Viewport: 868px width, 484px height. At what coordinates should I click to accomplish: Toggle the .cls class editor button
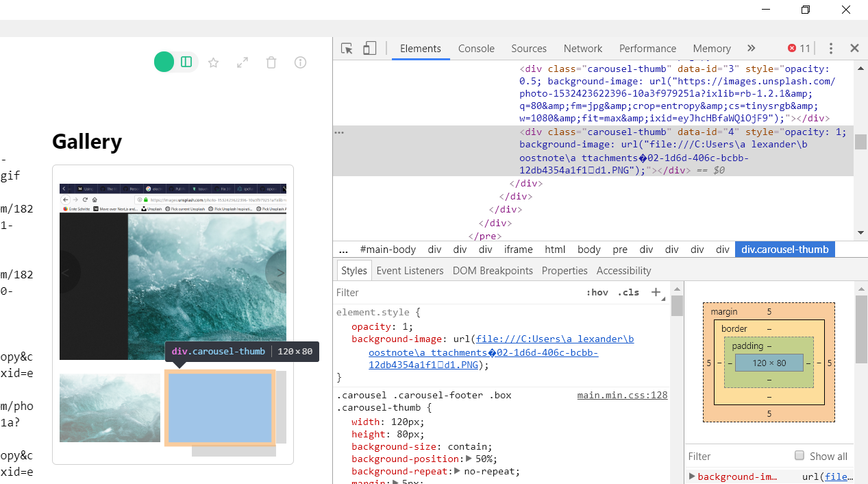[x=628, y=292]
